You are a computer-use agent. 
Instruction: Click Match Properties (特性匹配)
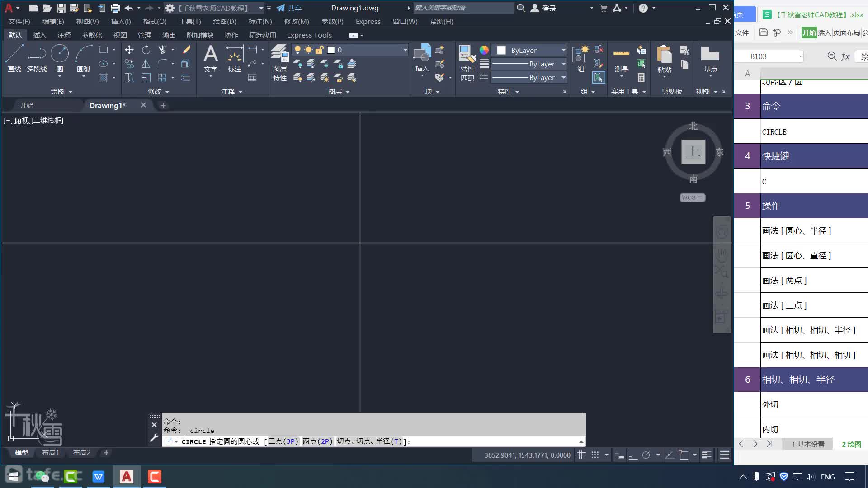467,63
